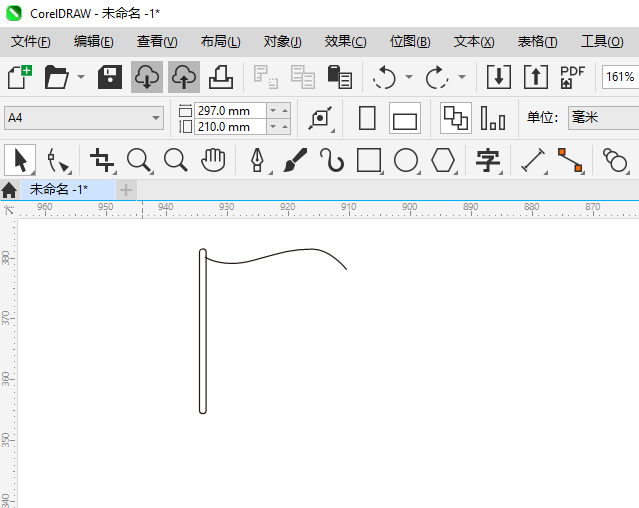The height and width of the screenshot is (508, 639).
Task: Select the Connector tool
Action: (x=570, y=160)
